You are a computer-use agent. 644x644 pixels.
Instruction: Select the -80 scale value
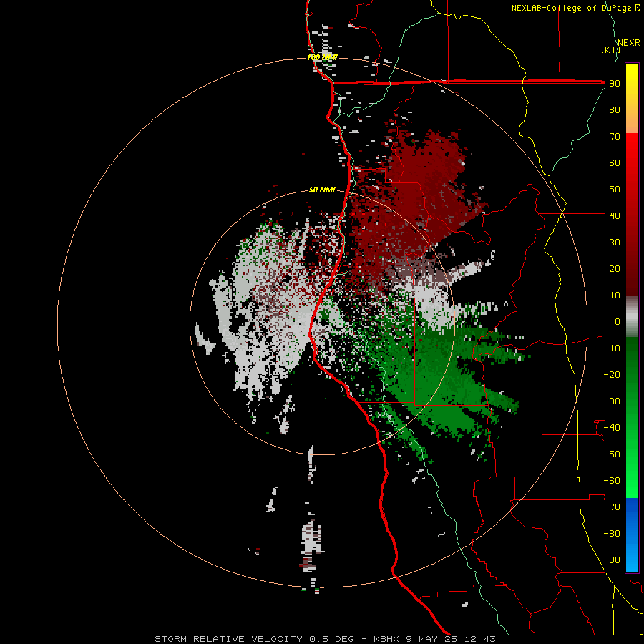612,534
